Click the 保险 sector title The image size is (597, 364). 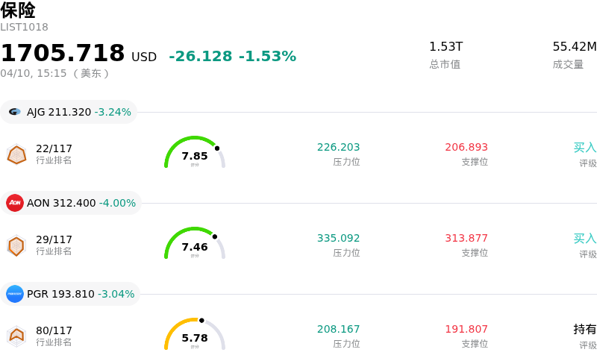(18, 10)
